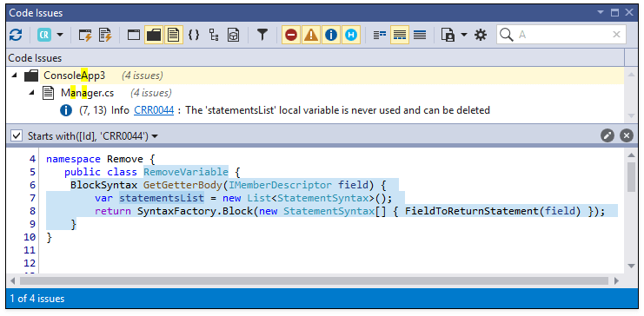Screen dimensions: 644x316
Task: Toggle the orange Warning issues filter
Action: click(x=311, y=36)
